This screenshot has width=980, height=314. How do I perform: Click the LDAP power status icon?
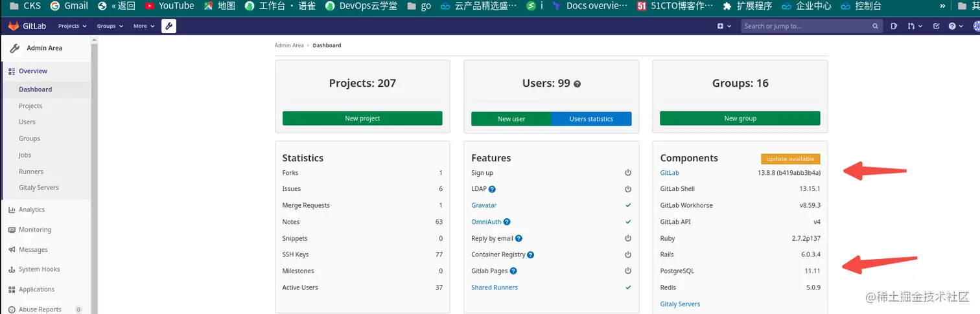coord(628,189)
